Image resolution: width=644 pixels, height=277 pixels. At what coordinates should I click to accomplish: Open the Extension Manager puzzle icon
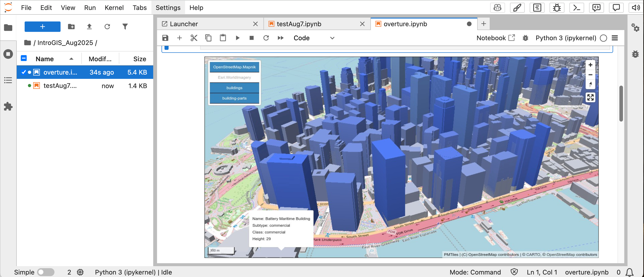coord(8,106)
